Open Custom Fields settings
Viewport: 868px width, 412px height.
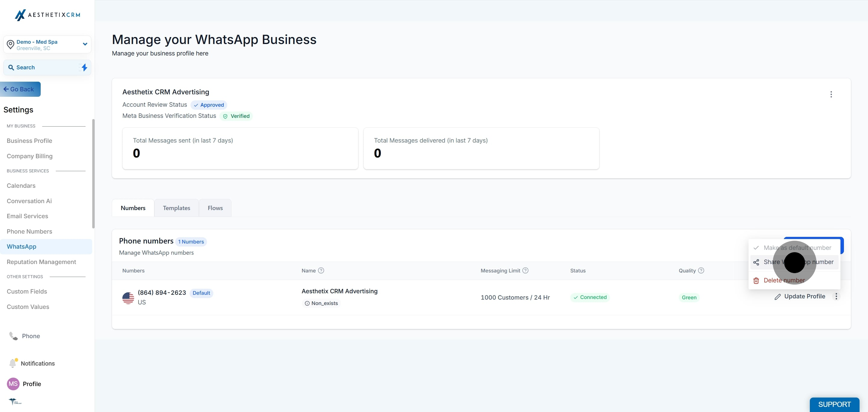[27, 291]
